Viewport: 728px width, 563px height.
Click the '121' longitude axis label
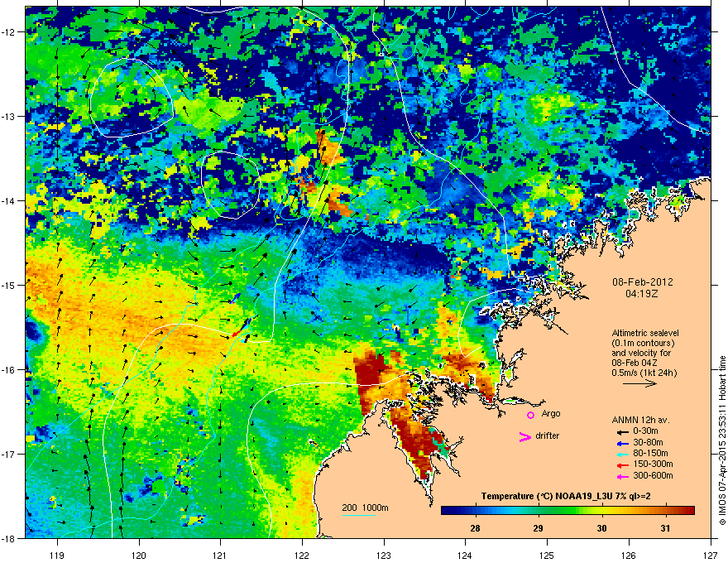pos(221,555)
